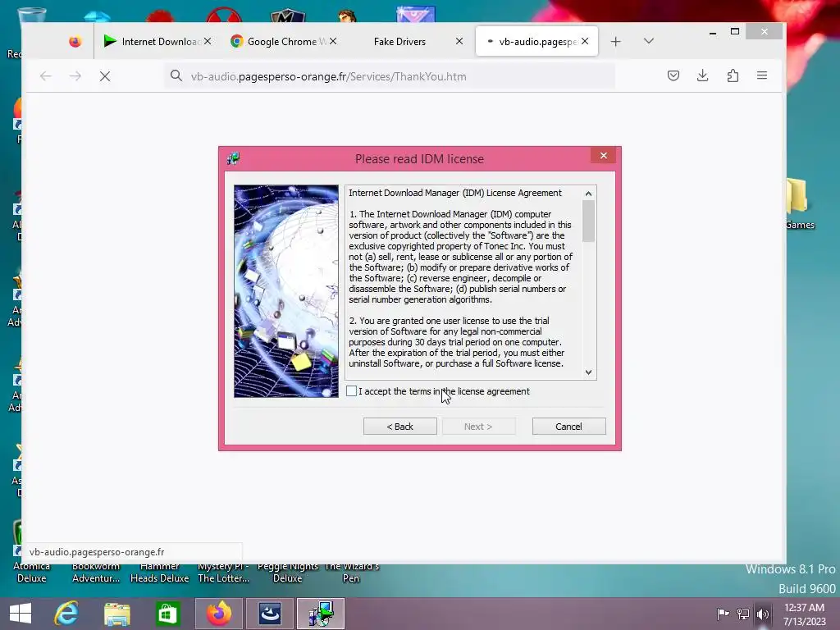This screenshot has width=840, height=630.
Task: Select Hammer Heads Deluxe desktop shortcut label
Action: click(160, 572)
